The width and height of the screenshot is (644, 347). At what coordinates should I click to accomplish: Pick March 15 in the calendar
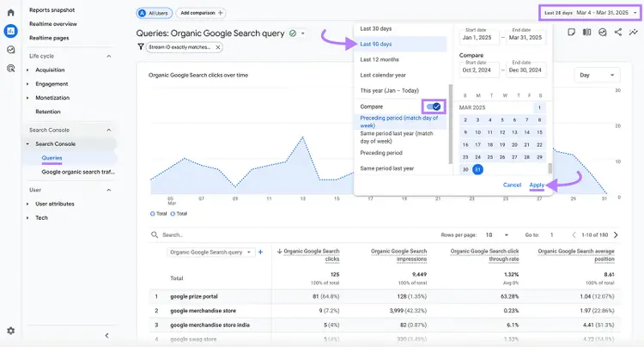tap(539, 132)
